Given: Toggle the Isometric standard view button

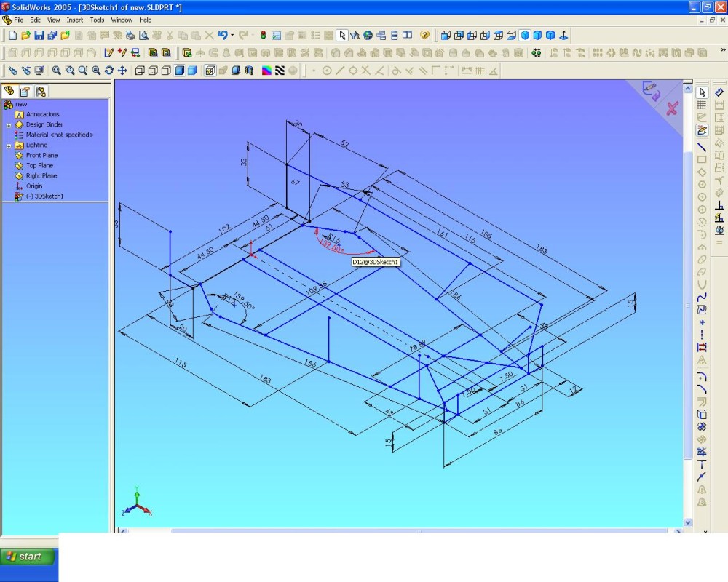Looking at the screenshot, I should coord(525,35).
